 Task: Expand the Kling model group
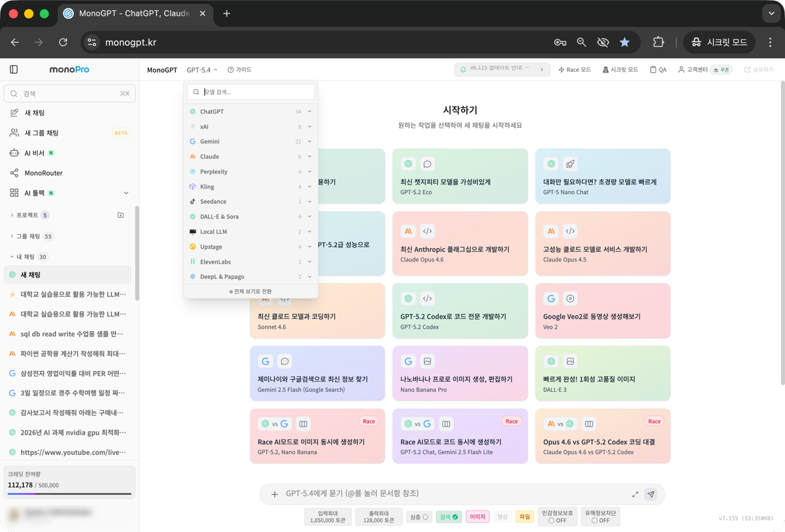251,186
